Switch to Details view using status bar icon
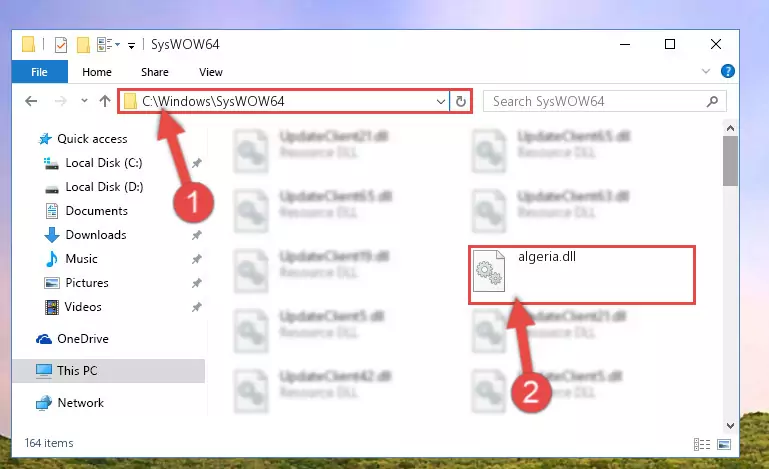769x469 pixels. pos(702,444)
